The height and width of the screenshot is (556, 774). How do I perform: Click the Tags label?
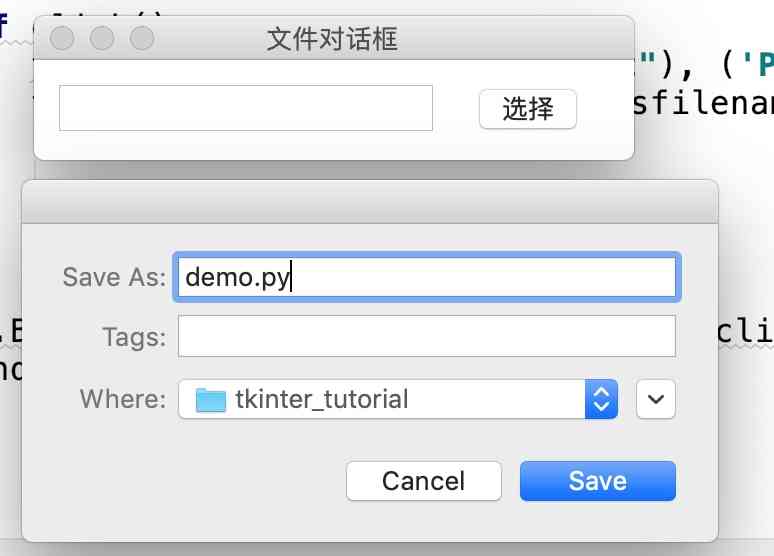133,337
